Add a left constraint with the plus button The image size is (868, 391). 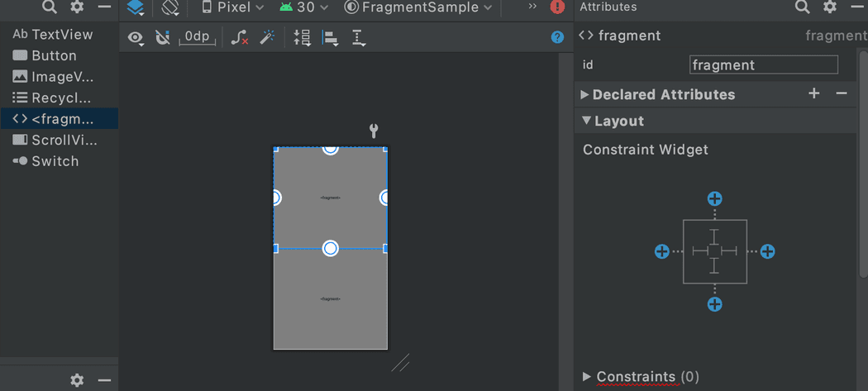click(x=662, y=251)
